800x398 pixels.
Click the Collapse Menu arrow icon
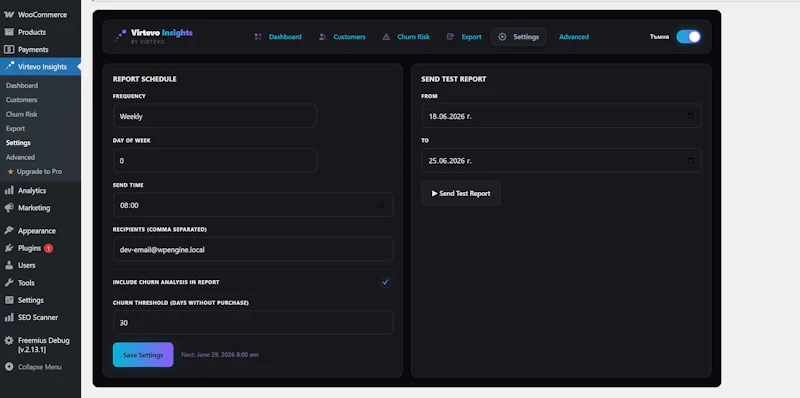click(x=9, y=367)
